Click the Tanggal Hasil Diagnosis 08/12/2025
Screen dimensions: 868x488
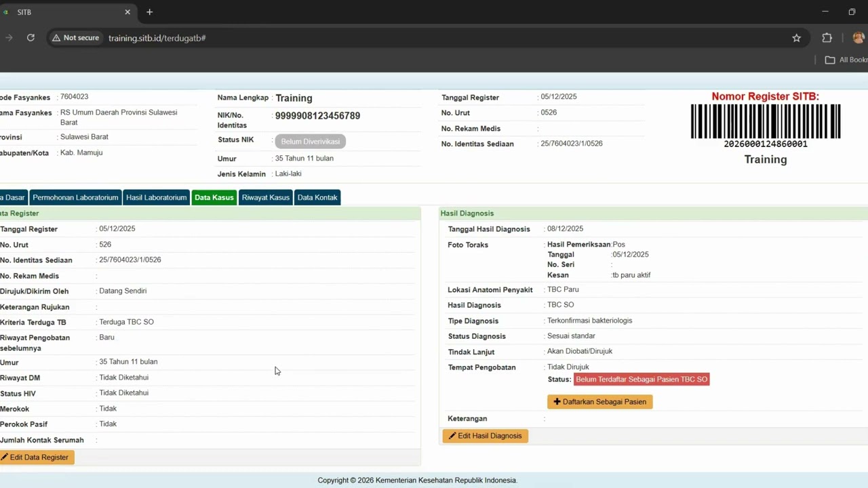click(x=565, y=228)
